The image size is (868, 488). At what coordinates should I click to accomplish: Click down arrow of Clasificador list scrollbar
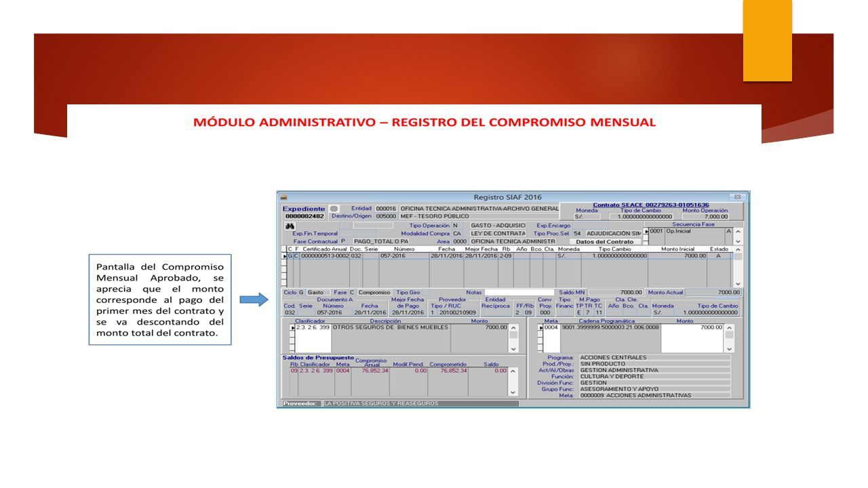tap(513, 349)
